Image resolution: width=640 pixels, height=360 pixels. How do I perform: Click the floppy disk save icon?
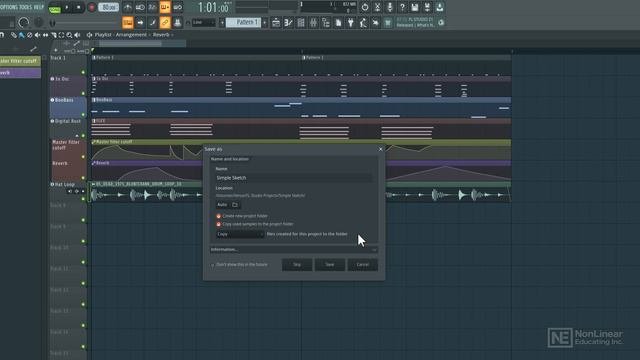coord(415,7)
